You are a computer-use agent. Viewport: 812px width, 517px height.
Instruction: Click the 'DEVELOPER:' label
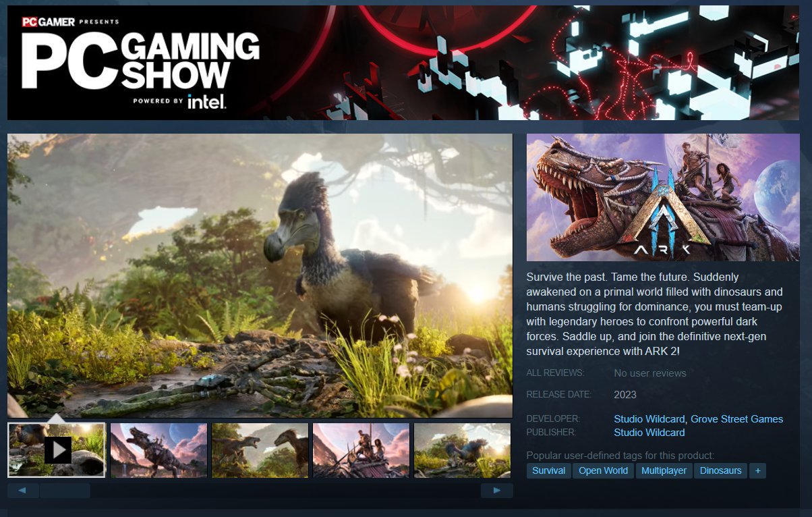tap(553, 419)
